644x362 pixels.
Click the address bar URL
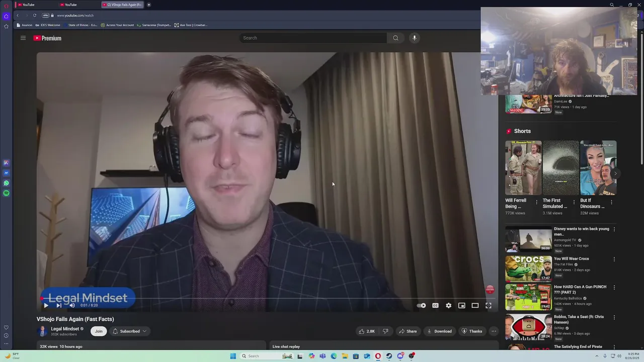click(75, 15)
